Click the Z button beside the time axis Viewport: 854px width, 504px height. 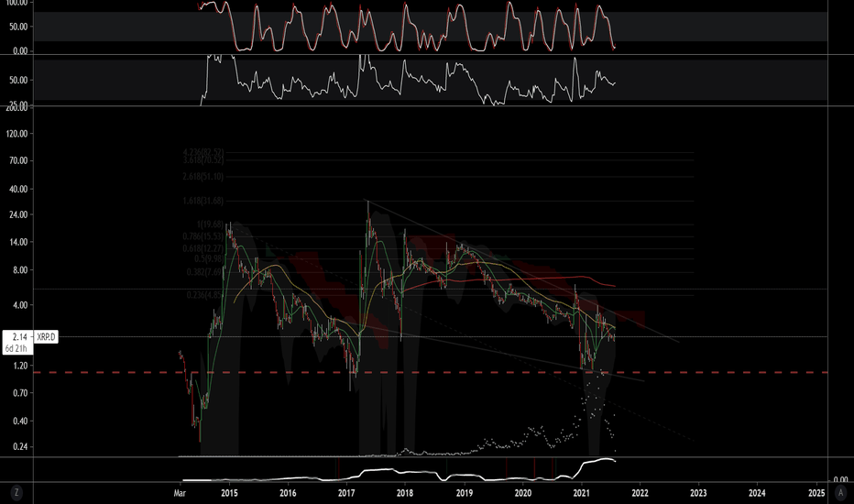coord(16,493)
